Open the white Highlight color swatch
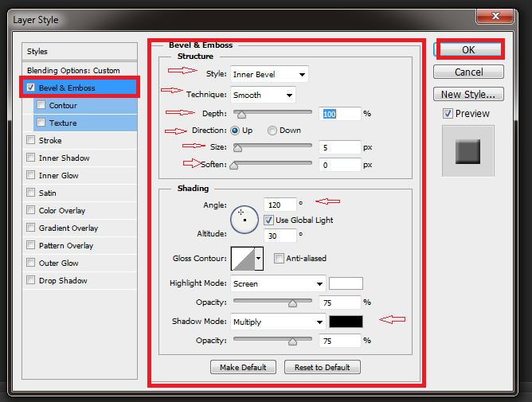532x402 pixels. point(346,283)
